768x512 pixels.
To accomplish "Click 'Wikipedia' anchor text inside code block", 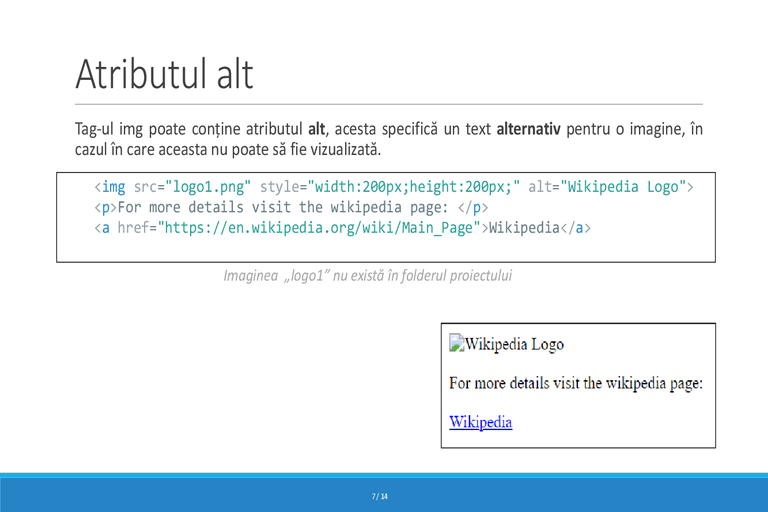I will coord(524,228).
